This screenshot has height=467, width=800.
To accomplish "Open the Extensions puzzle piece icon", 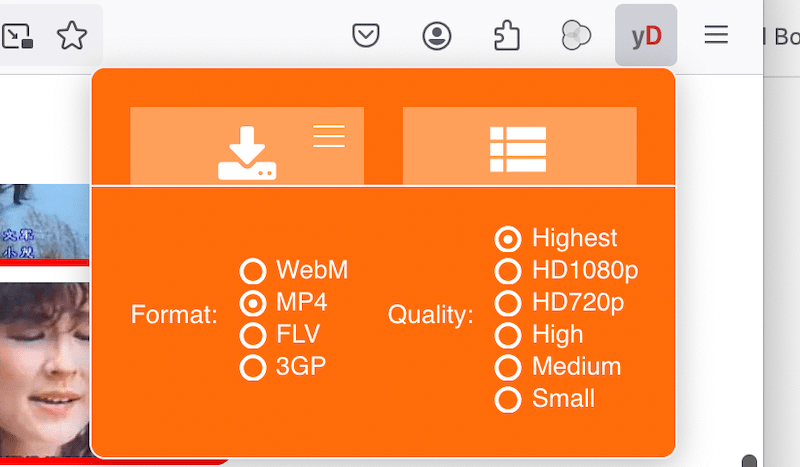I will [507, 36].
